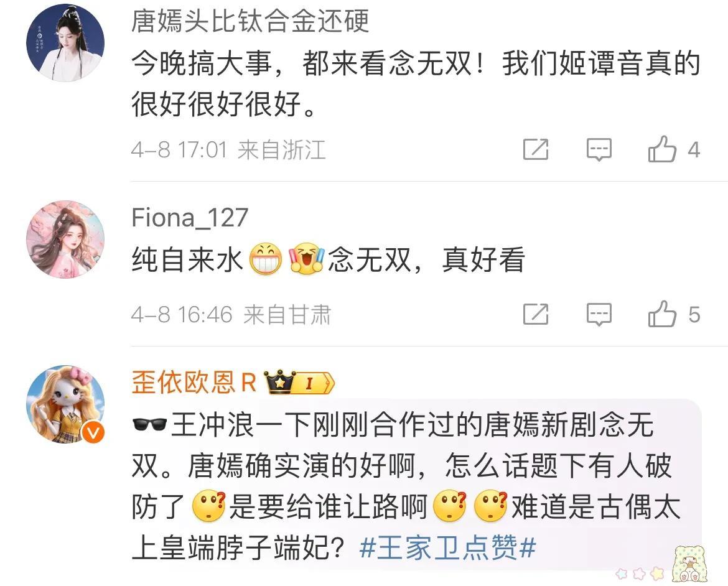The height and width of the screenshot is (586, 728).
Task: Open replies on the 17:01 comment
Action: pos(599,149)
